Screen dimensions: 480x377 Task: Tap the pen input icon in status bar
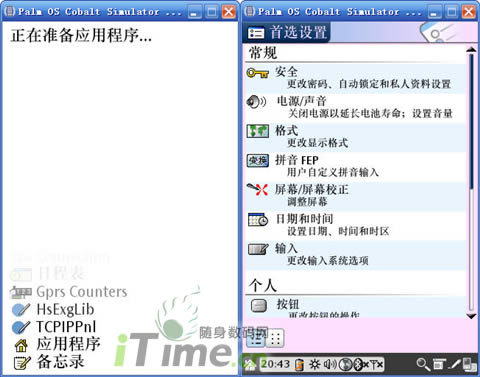pyautogui.click(x=454, y=364)
